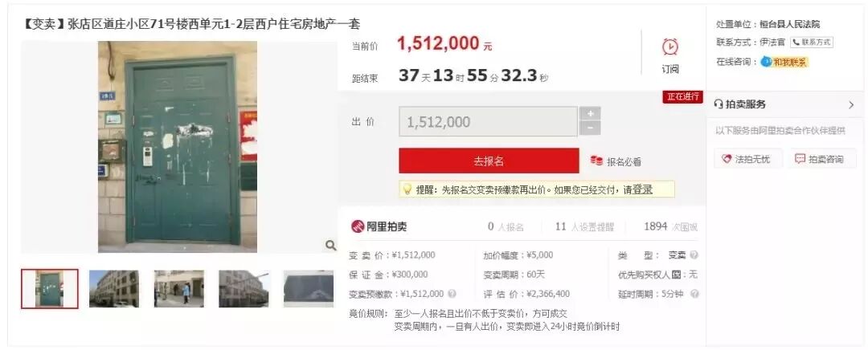Click the help icon next to 变卖预缴款

(452, 294)
